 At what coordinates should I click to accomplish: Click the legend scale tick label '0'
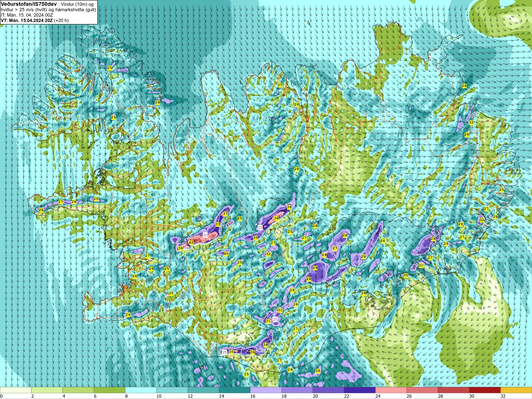coord(2,396)
